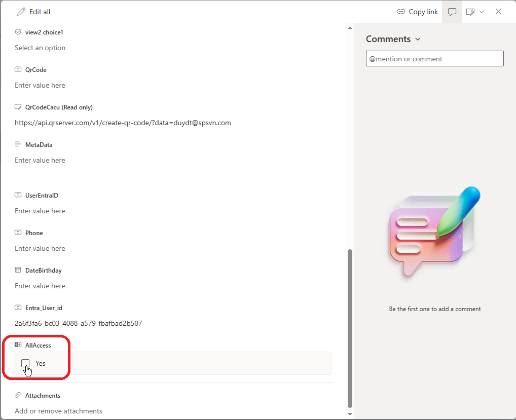The width and height of the screenshot is (516, 420).
Task: Click the form customization icon
Action: (470, 12)
